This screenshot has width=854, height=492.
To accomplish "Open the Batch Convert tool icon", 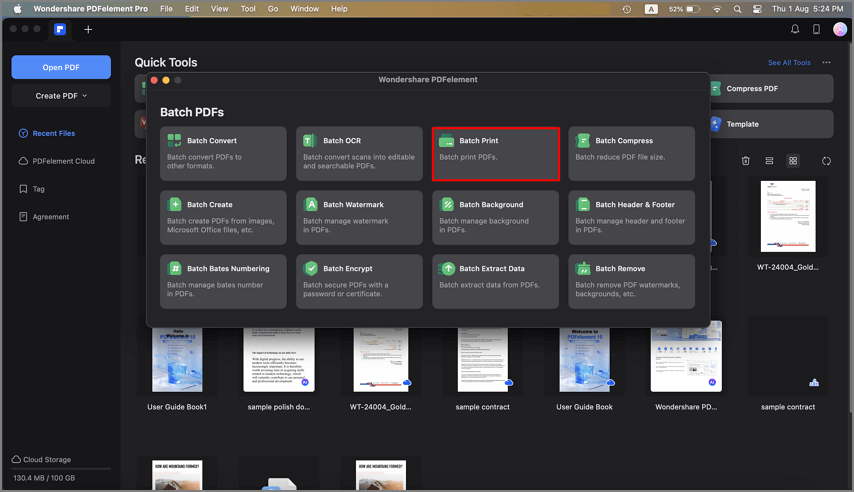I will pyautogui.click(x=174, y=140).
